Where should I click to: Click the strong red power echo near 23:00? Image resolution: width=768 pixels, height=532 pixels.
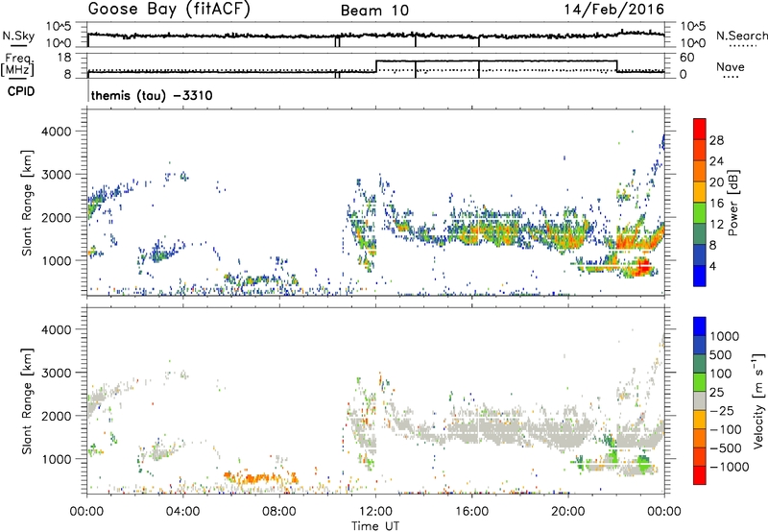(642, 268)
